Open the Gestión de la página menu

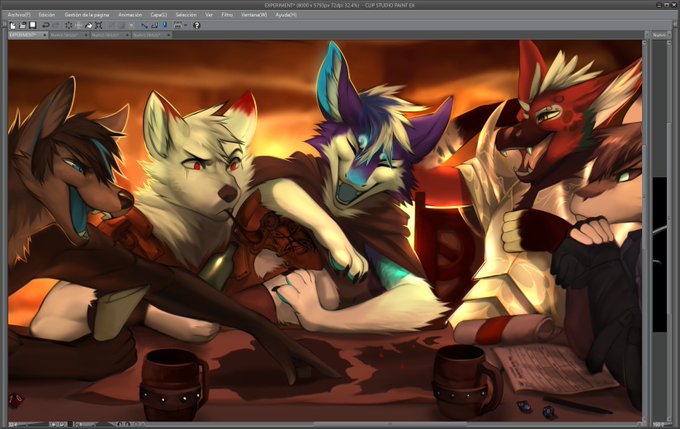tap(87, 15)
